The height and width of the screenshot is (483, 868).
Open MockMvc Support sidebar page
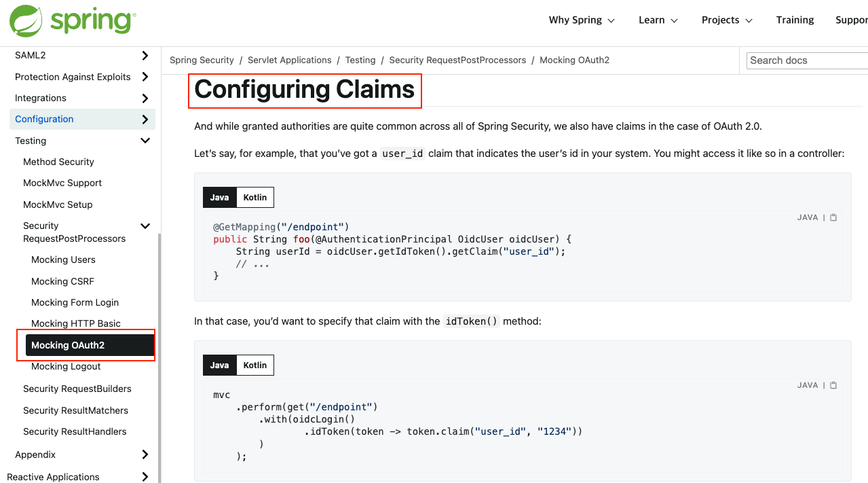pos(62,183)
